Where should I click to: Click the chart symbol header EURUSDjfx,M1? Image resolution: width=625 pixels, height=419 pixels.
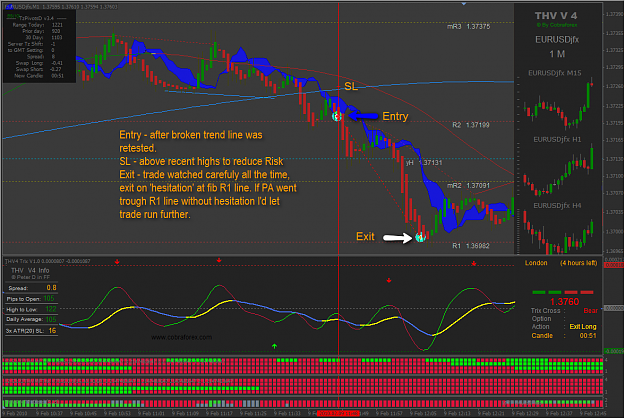point(61,7)
